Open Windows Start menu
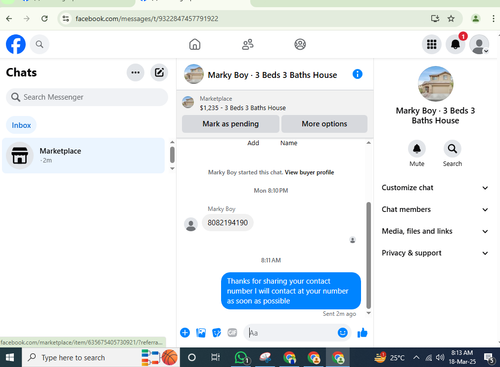The height and width of the screenshot is (367, 500). (10, 358)
